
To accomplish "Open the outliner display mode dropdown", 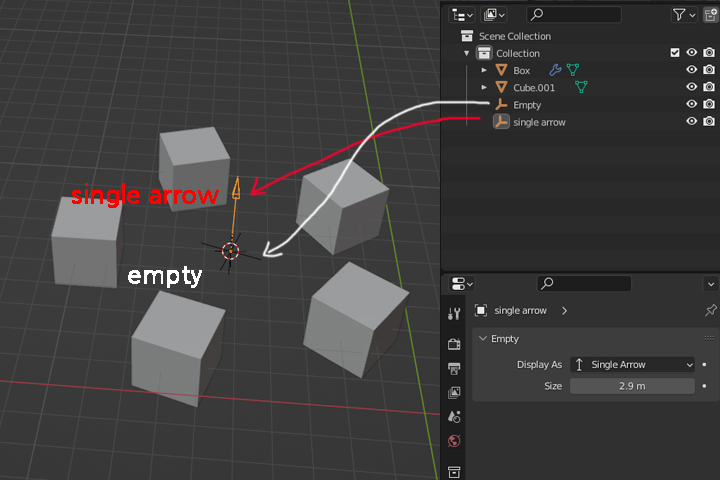I will coord(494,15).
